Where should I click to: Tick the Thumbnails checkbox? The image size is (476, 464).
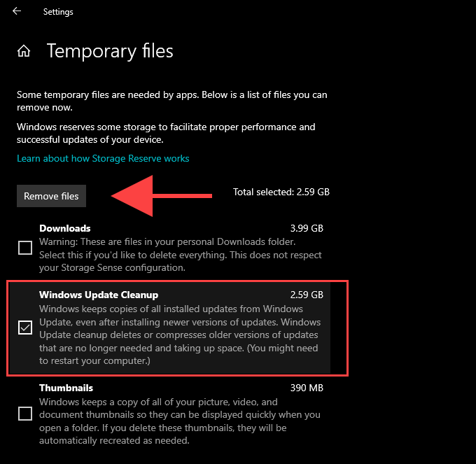click(25, 414)
